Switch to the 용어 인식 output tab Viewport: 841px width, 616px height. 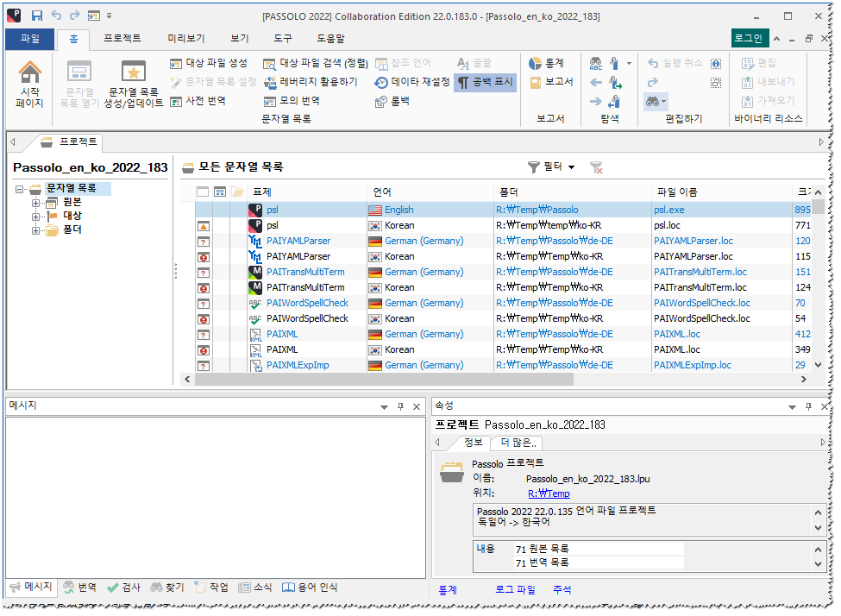(x=310, y=588)
